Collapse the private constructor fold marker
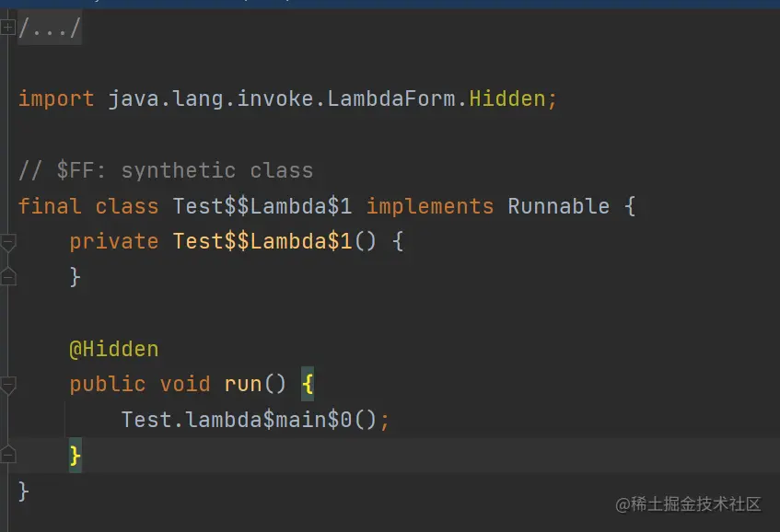The height and width of the screenshot is (532, 780). pyautogui.click(x=8, y=242)
